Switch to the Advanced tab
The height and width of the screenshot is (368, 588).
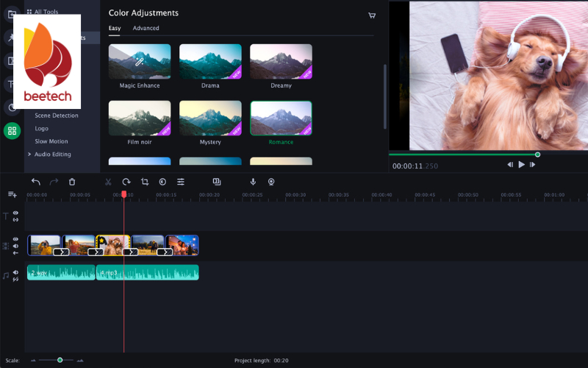[146, 28]
